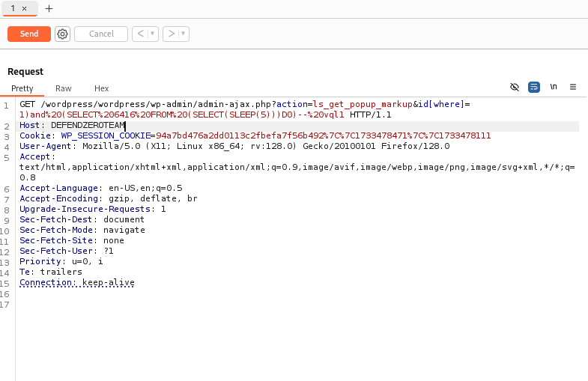Click the Priority header line
Viewport: 588px width, 381px height.
click(61, 261)
